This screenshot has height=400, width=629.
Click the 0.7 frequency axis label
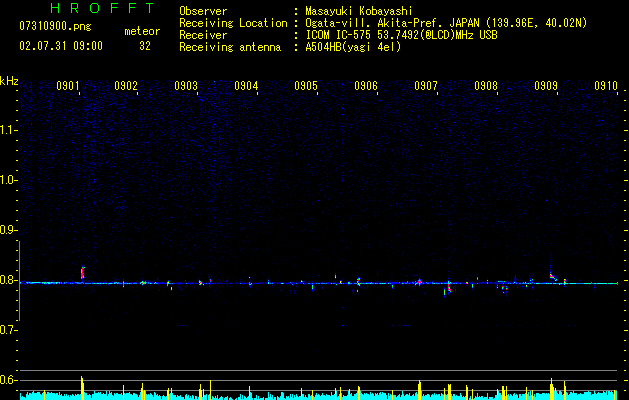coord(9,330)
